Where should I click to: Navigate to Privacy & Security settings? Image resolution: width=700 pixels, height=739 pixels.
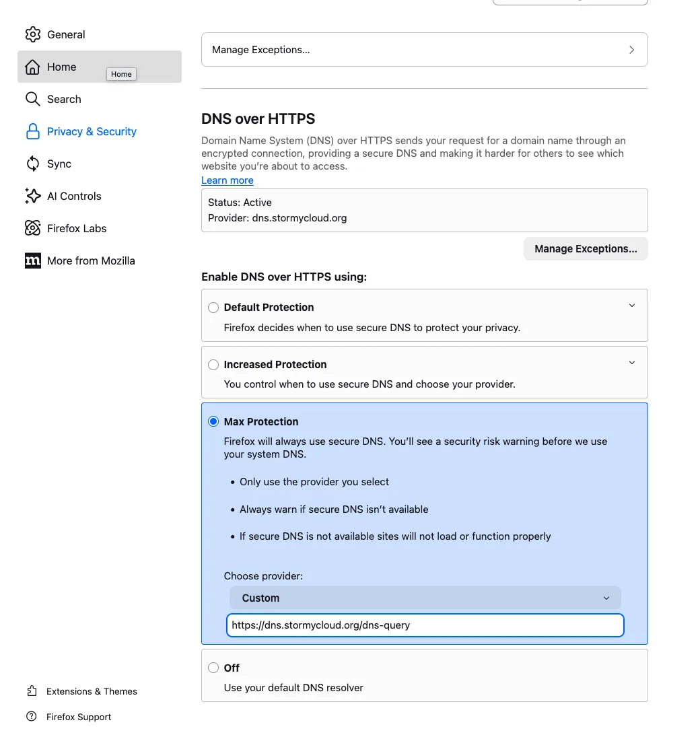(92, 131)
